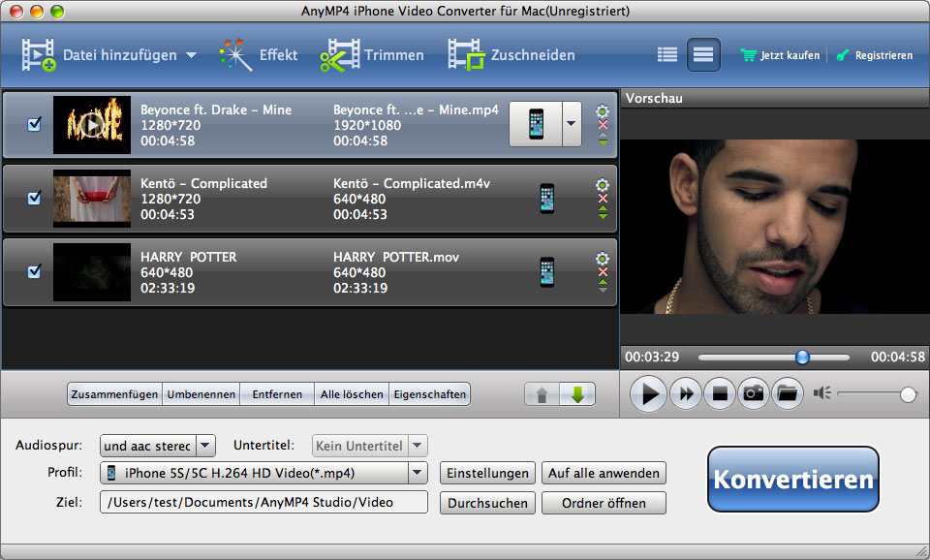Remove Kentö Complicated with red X

(603, 199)
